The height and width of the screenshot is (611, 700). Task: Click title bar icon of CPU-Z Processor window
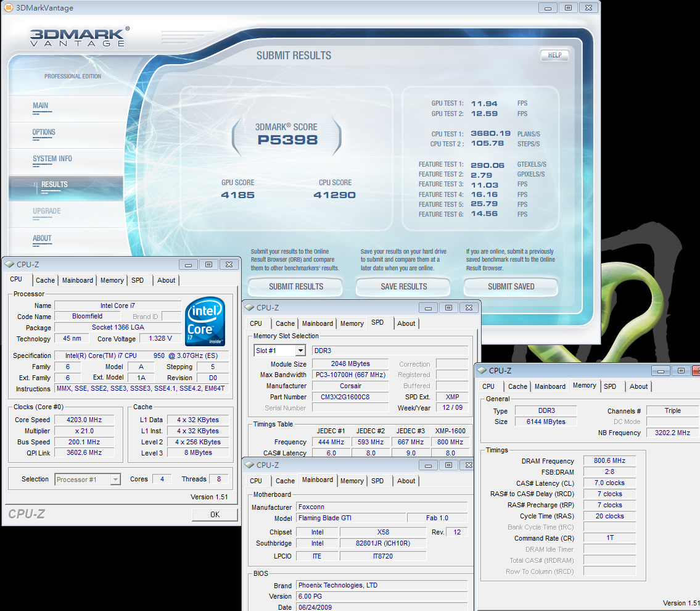9,264
